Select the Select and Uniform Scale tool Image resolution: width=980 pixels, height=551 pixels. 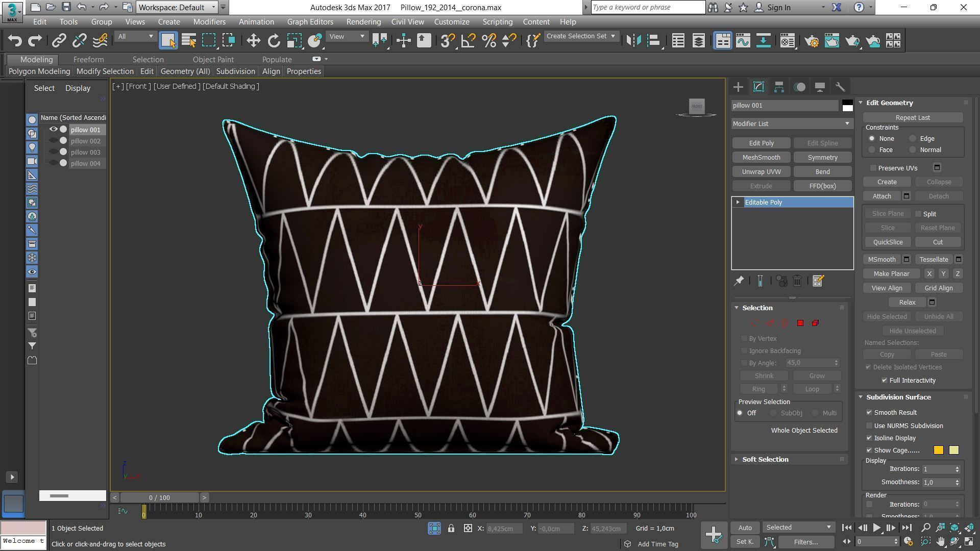coord(294,40)
